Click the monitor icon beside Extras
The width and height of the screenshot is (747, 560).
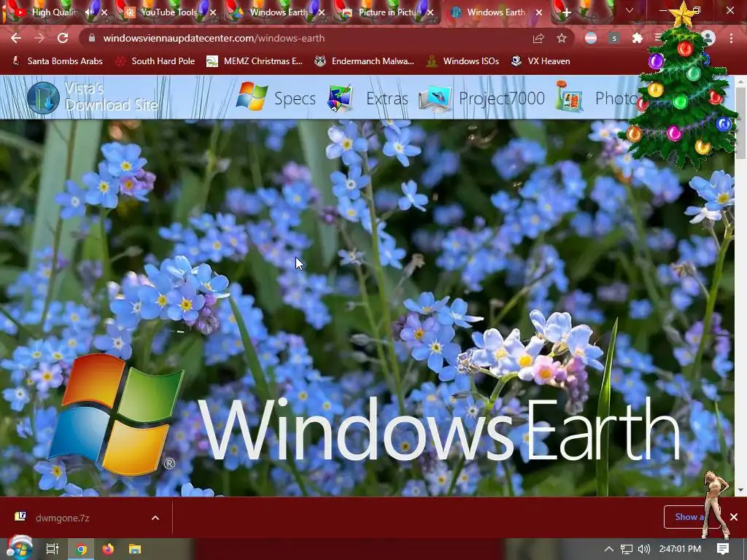[x=340, y=98]
